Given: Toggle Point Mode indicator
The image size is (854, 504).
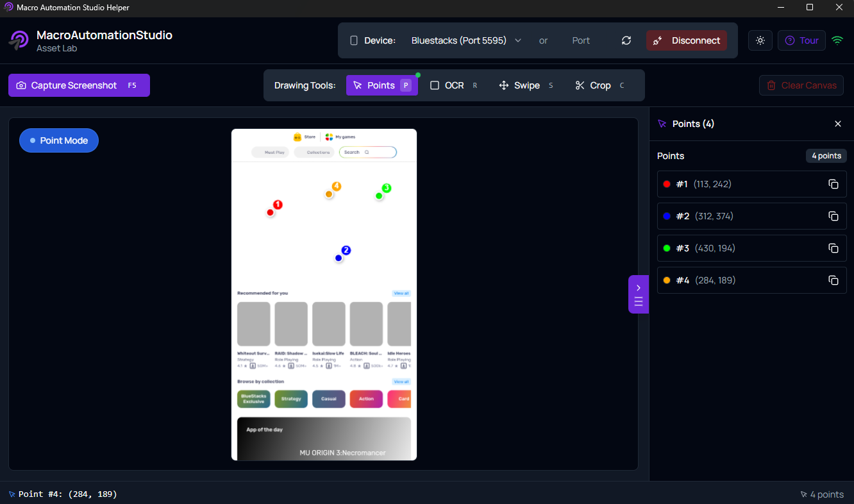Looking at the screenshot, I should click(x=59, y=140).
